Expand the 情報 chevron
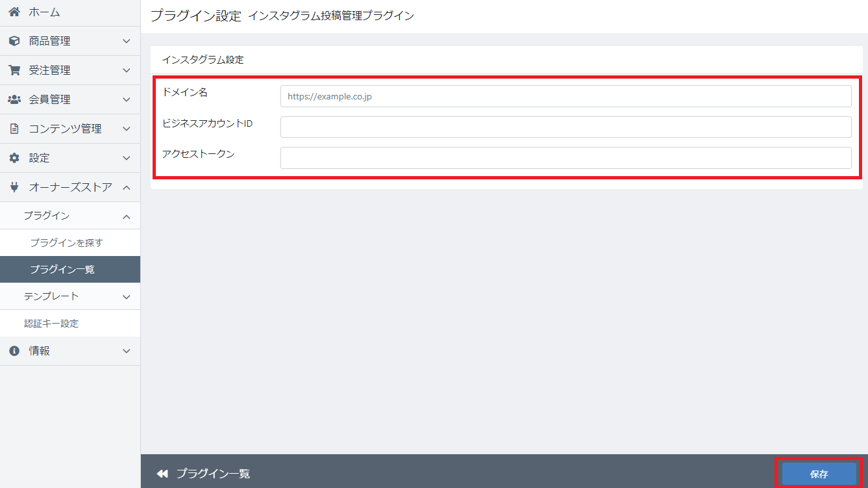Viewport: 868px width, 488px height. pyautogui.click(x=127, y=351)
